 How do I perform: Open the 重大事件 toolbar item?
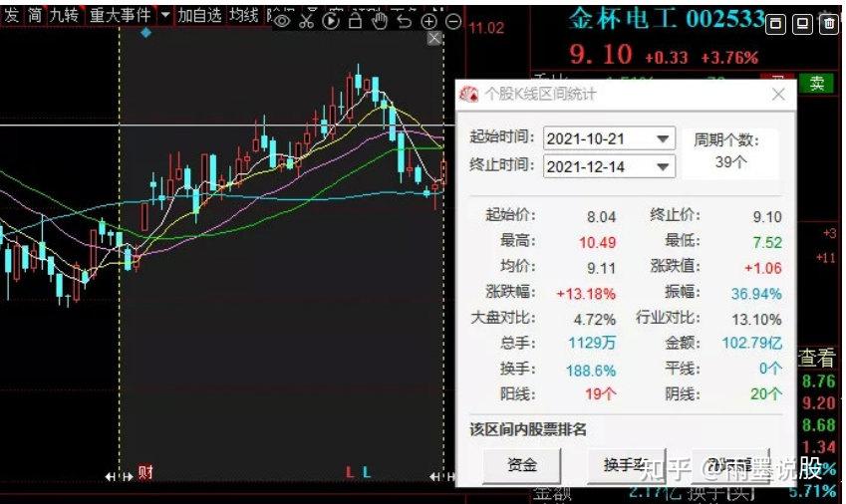coord(121,15)
